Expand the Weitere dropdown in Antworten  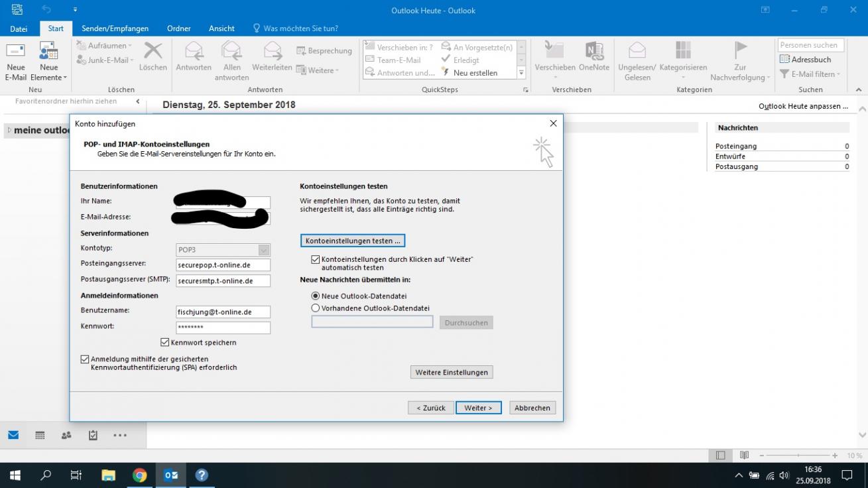[337, 70]
